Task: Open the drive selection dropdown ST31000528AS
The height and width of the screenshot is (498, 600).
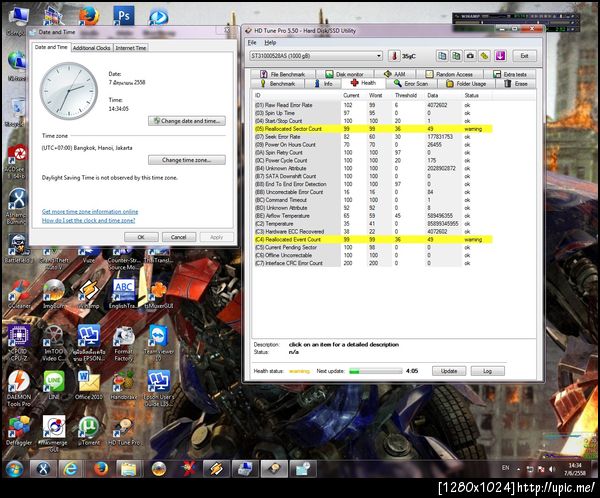Action: click(315, 56)
